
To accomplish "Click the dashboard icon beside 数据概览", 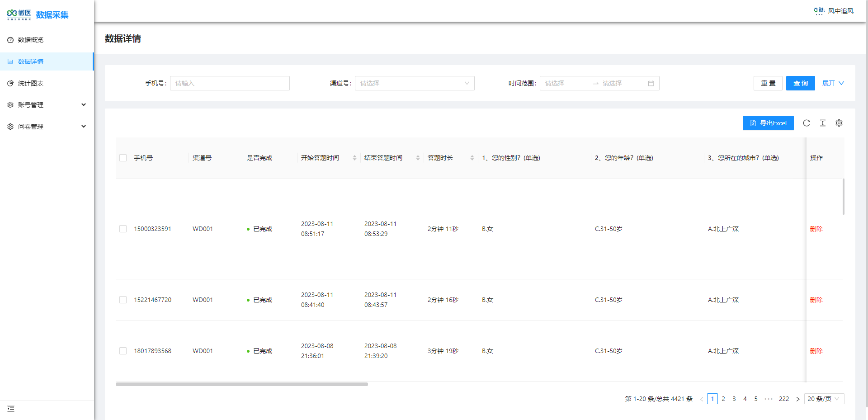I will [x=10, y=40].
